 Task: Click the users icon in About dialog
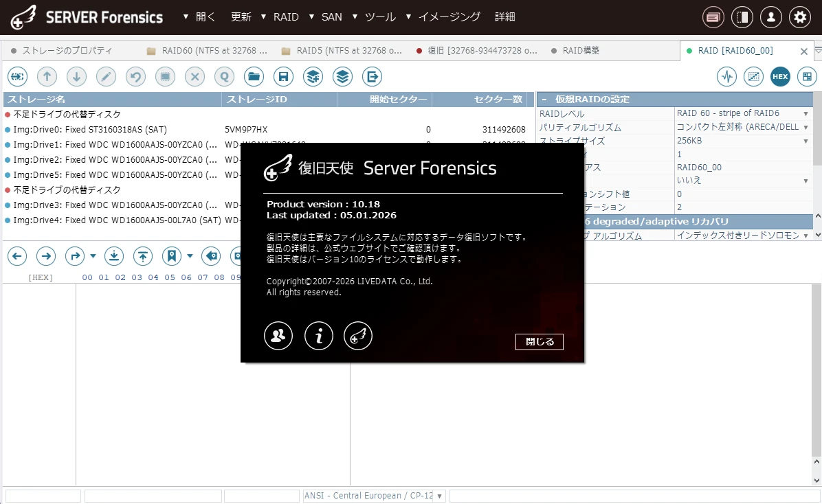point(278,335)
